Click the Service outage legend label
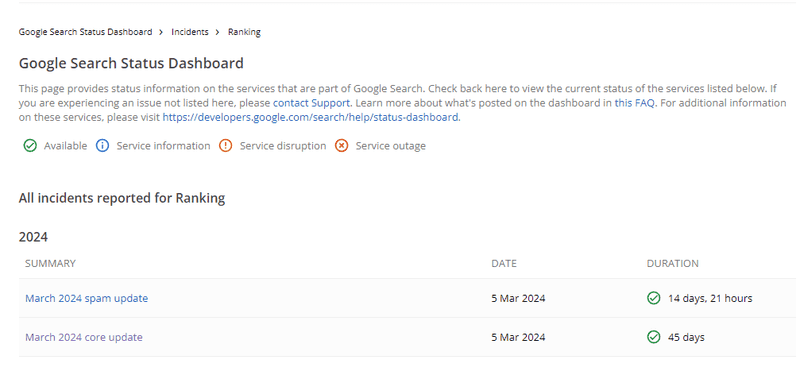The image size is (800, 379). point(390,146)
